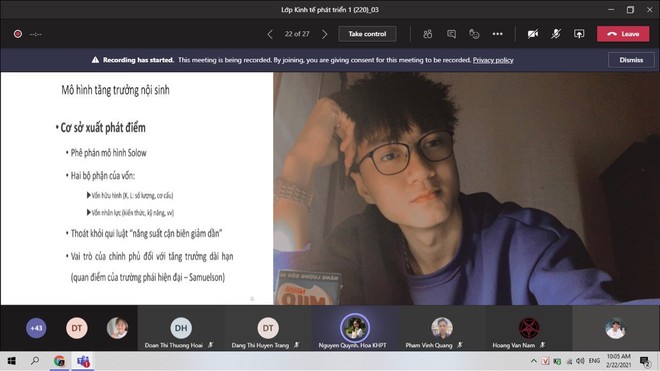The height and width of the screenshot is (371, 660).
Task: Click slide title 'Mô hình tăng trưởng nội sinh'
Action: (x=115, y=90)
